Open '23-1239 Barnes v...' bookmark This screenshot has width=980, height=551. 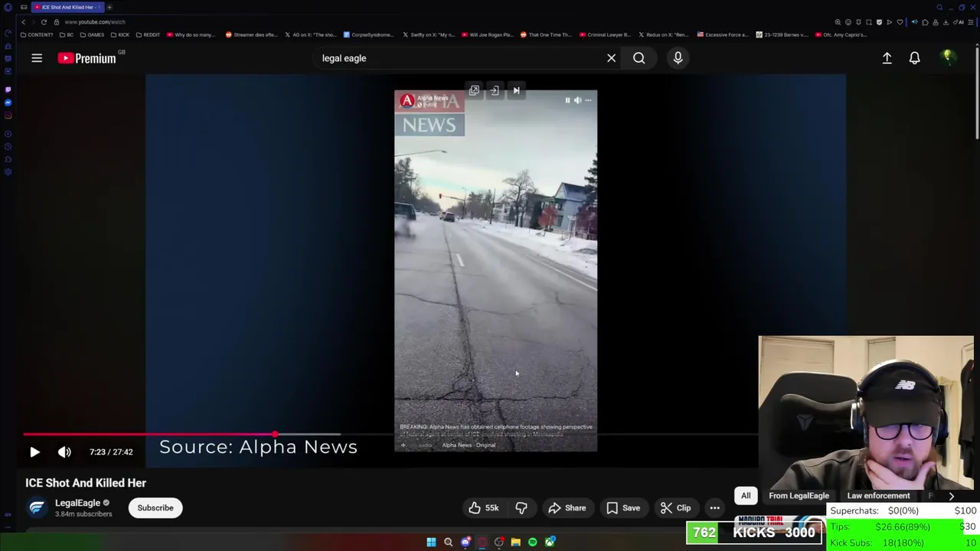782,34
